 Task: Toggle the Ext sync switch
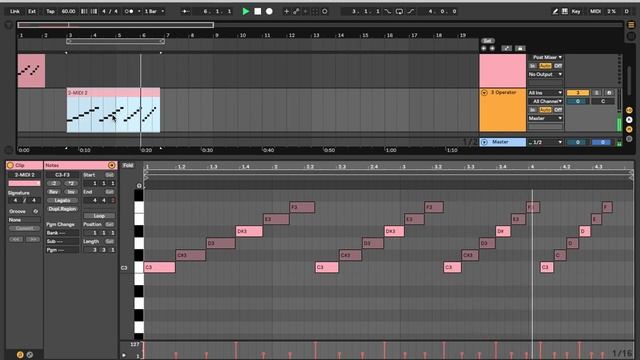(x=32, y=11)
